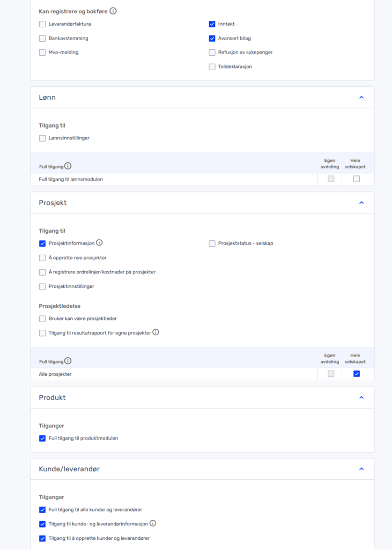Collapse the Produkt section
The height and width of the screenshot is (549, 392).
[361, 397]
